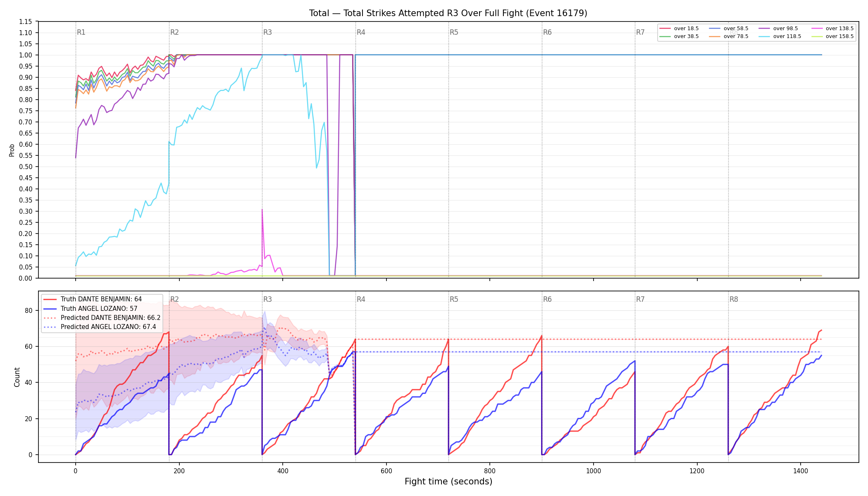Select the 'over 18.5' legend entry

click(679, 29)
